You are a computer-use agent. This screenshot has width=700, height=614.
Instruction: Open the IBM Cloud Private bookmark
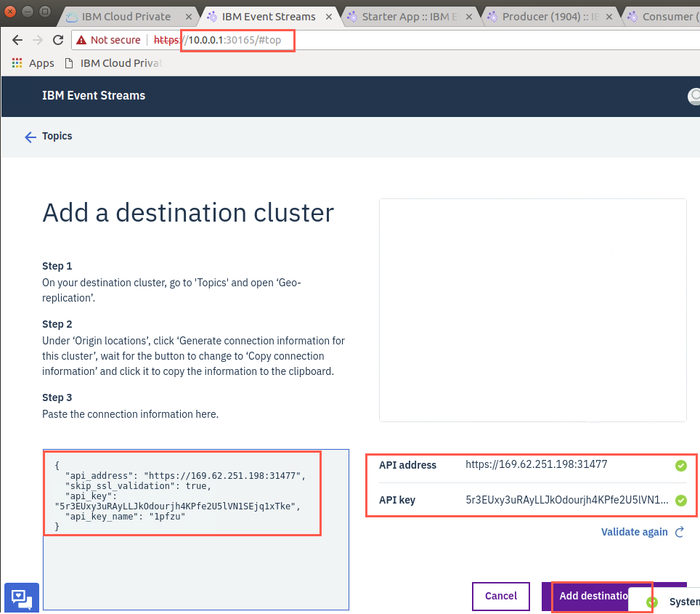[x=113, y=63]
